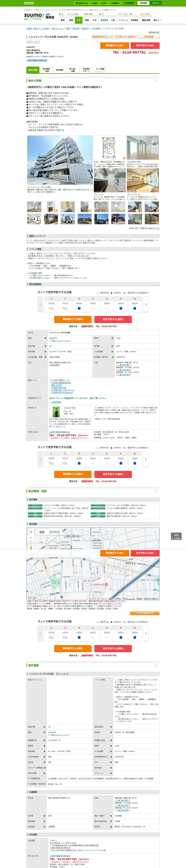The height and width of the screenshot is (868, 186).
Task: Open map camera controls icon
Action: [155, 593]
